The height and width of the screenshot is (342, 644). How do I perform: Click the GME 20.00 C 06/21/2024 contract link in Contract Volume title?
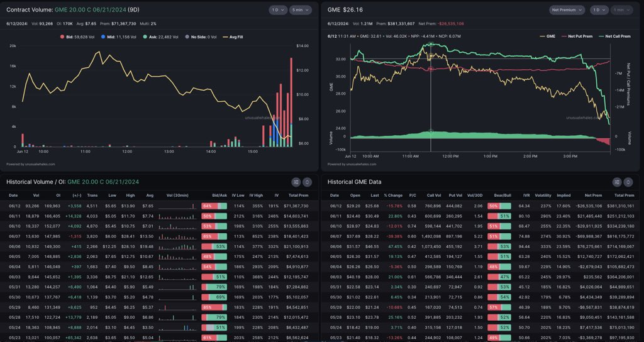(91, 10)
